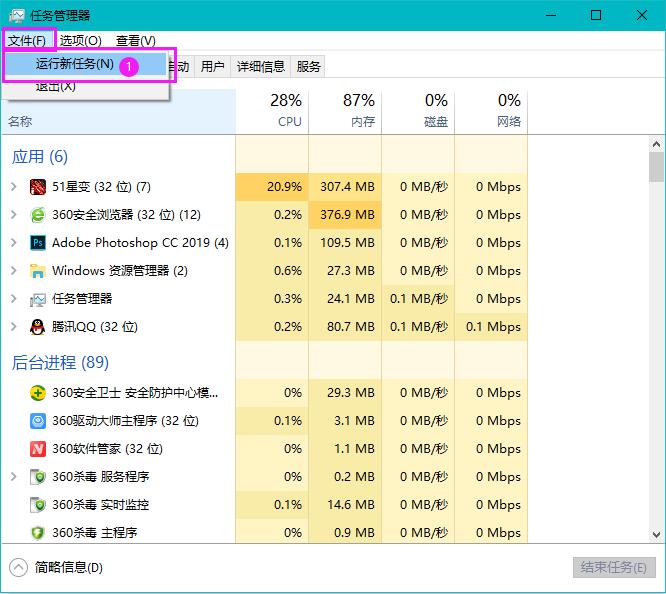
Task: Click the Windows 资源管理器 folder icon
Action: (x=38, y=271)
